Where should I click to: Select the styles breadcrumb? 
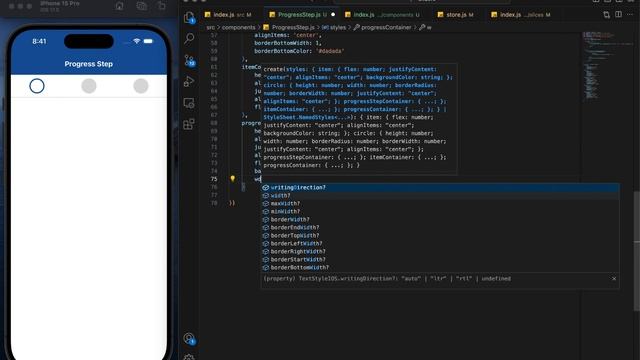click(334, 27)
